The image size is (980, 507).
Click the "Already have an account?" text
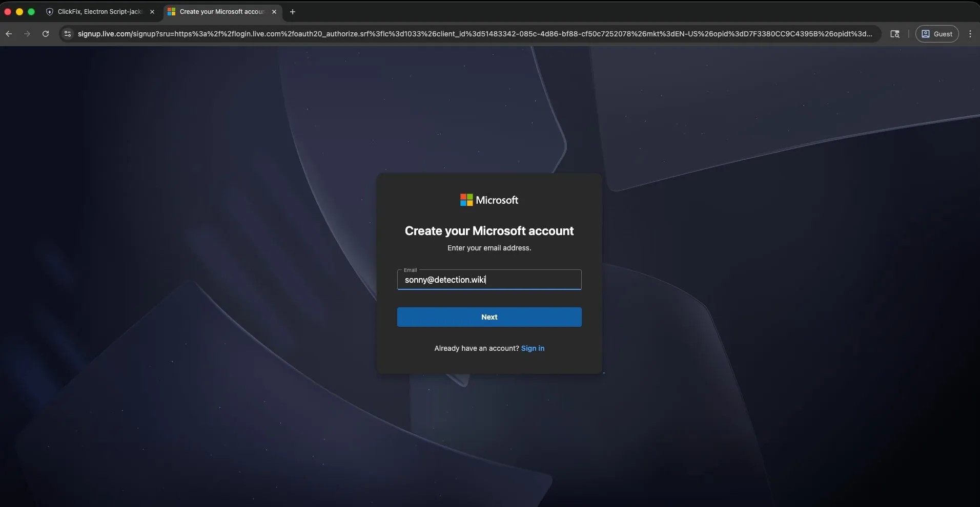click(x=477, y=348)
